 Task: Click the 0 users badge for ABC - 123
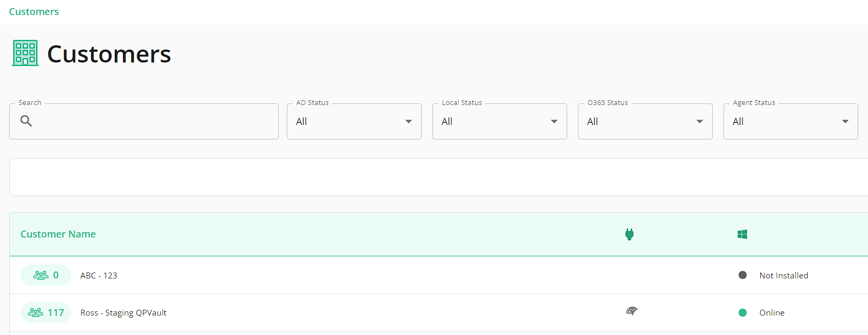(x=46, y=275)
